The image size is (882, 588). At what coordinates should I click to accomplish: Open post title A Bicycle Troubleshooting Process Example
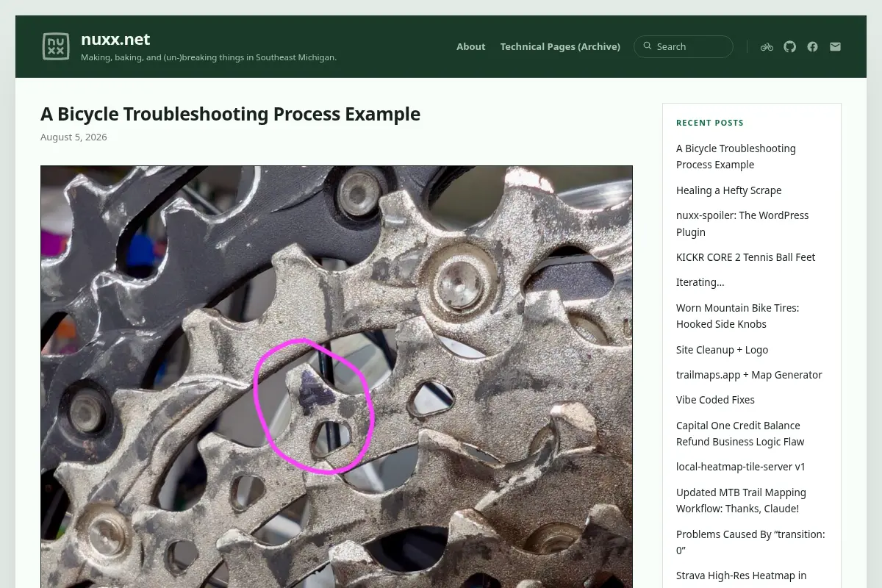[x=230, y=114]
